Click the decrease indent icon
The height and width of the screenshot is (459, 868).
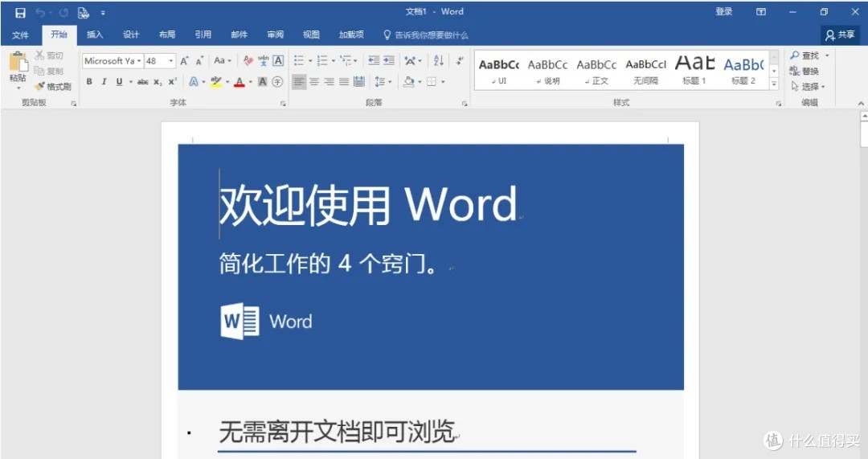375,60
